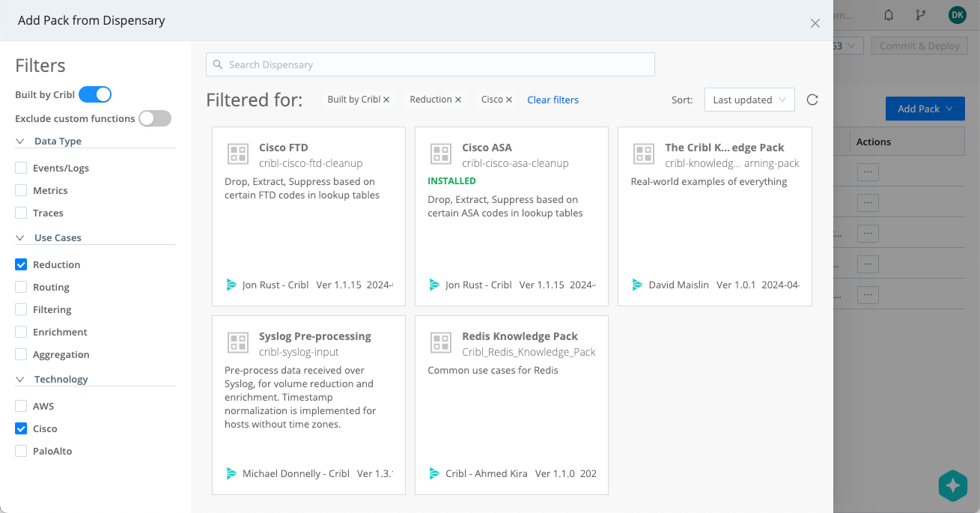
Task: Disable the Built by Cribl toggle
Action: pyautogui.click(x=95, y=94)
